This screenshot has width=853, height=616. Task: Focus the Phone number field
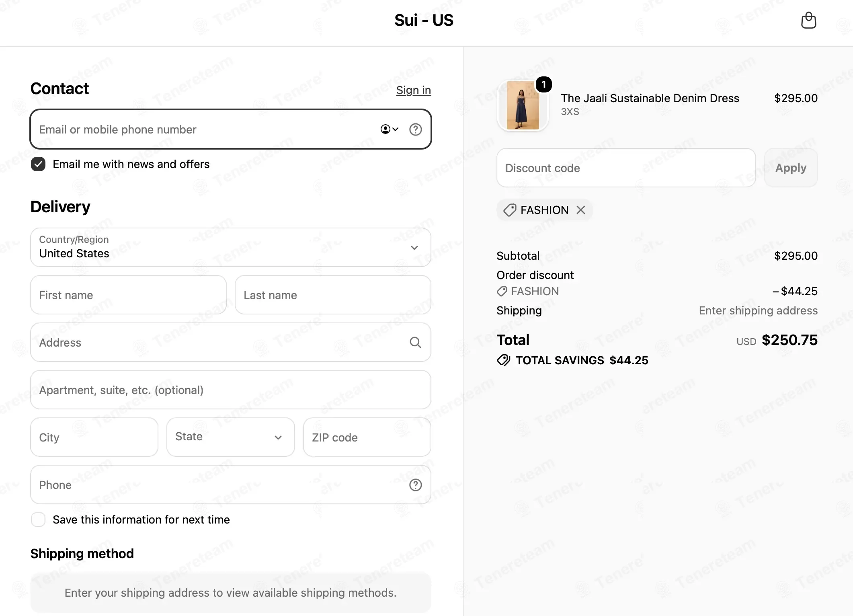tap(231, 485)
